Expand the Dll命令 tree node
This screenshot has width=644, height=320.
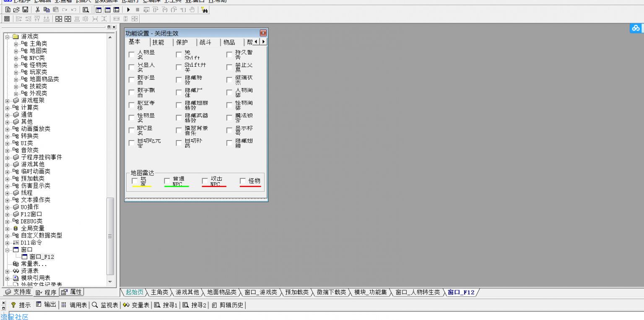(7, 243)
